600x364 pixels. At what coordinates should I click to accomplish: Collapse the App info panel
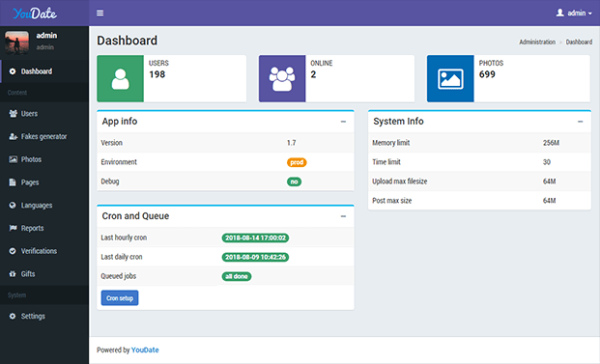point(343,122)
